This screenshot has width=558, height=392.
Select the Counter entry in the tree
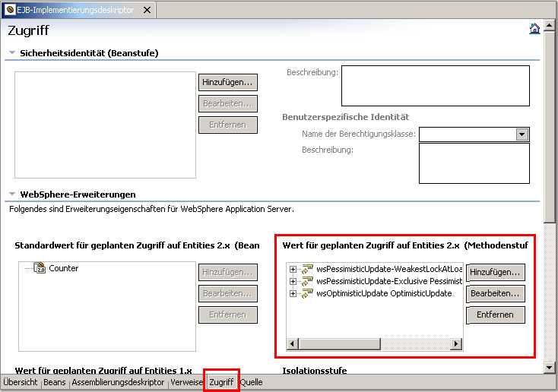(63, 268)
